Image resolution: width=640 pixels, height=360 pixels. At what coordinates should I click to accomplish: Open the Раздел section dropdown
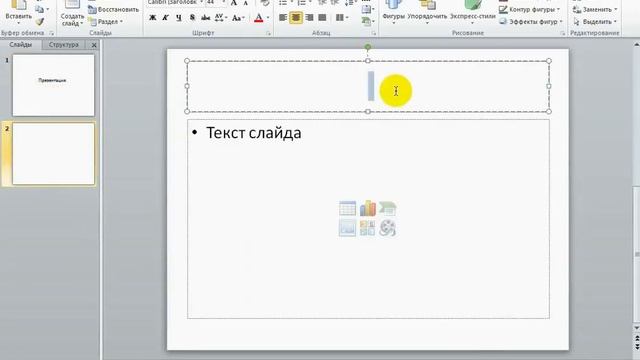point(106,22)
